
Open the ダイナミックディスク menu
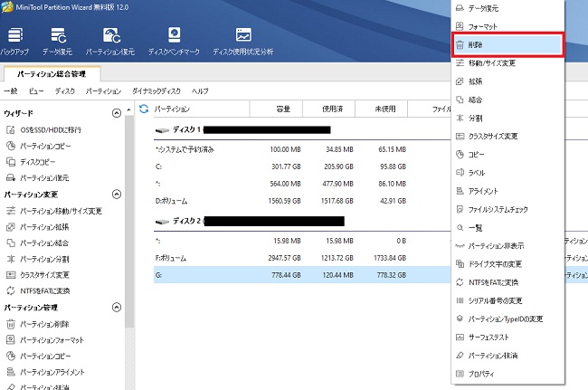click(x=156, y=90)
